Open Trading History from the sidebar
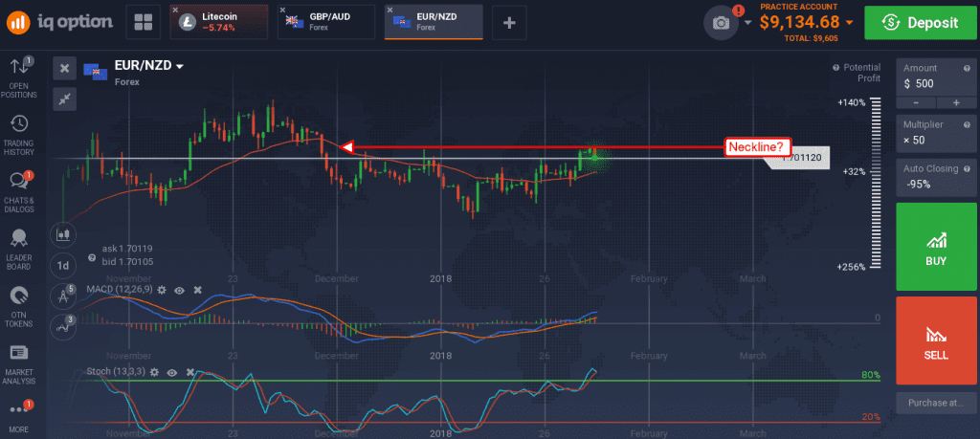 19,134
